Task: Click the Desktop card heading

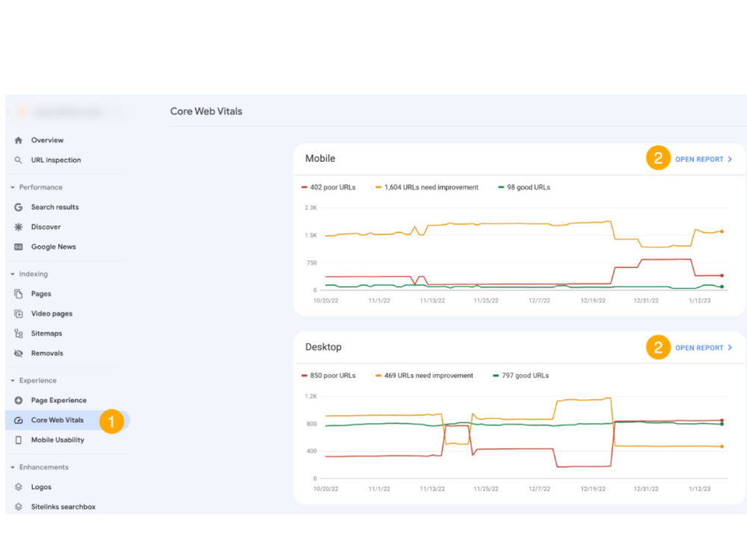Action: (x=323, y=347)
